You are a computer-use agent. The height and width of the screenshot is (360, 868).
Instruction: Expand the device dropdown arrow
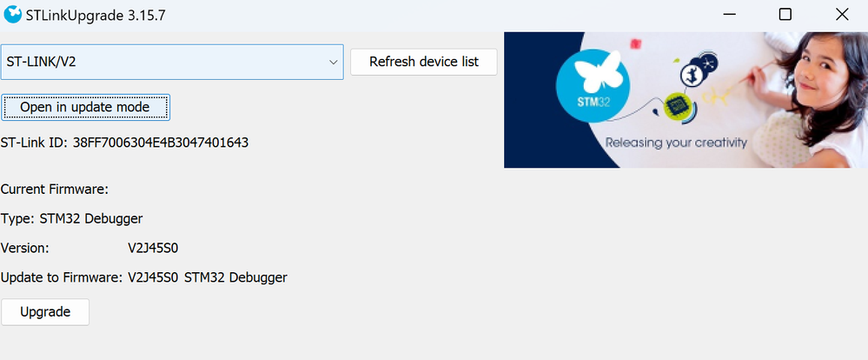tap(333, 62)
